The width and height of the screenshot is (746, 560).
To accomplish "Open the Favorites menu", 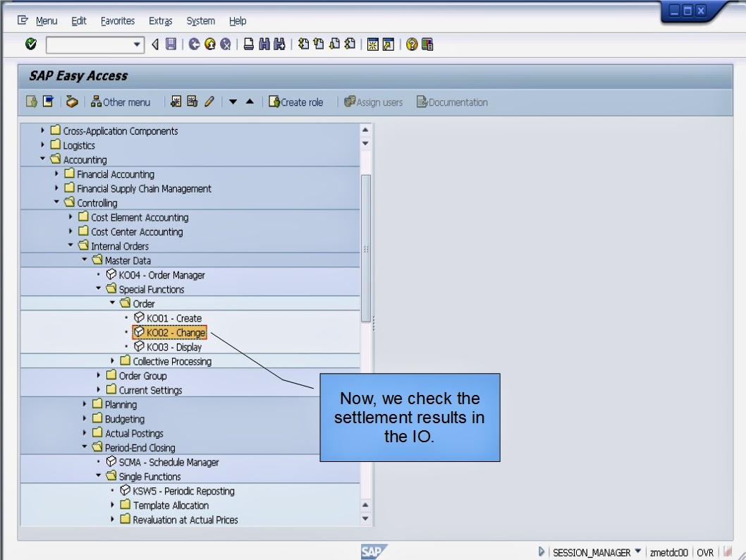I will pos(118,21).
